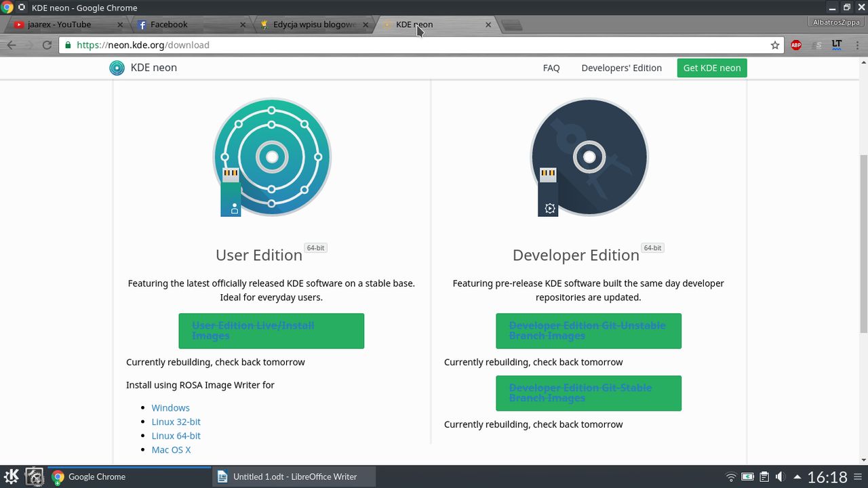Click the User Edition disc image
The width and height of the screenshot is (868, 488).
click(x=271, y=157)
